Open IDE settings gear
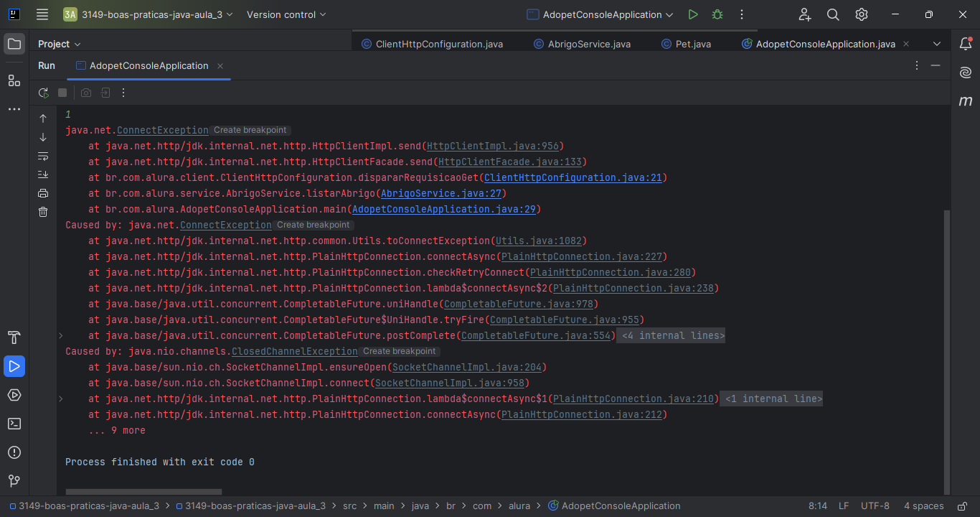The image size is (980, 517). [x=862, y=14]
